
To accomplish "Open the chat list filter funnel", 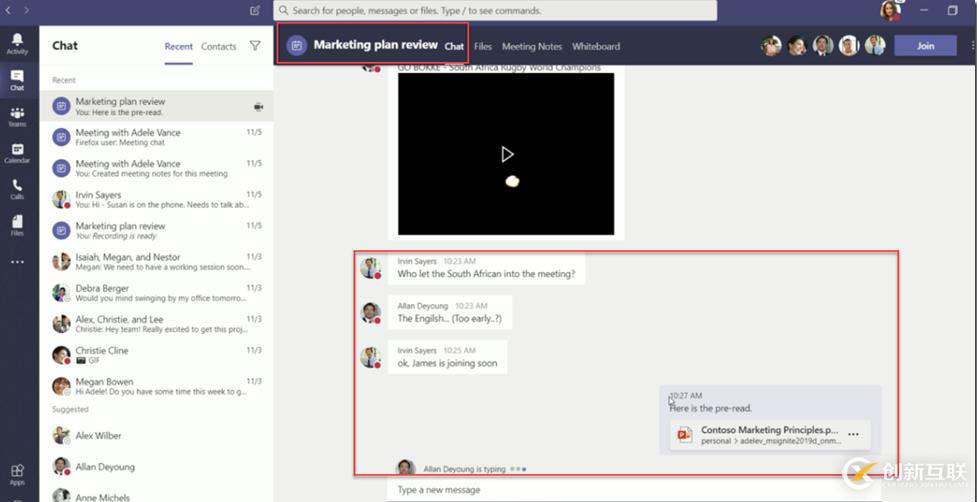I will [255, 45].
